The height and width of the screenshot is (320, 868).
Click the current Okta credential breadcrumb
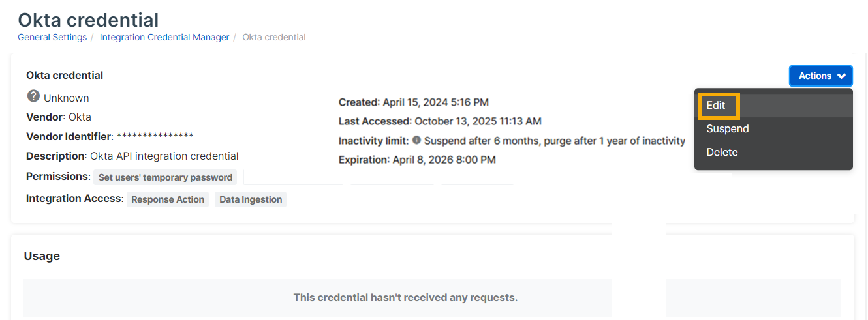(274, 38)
